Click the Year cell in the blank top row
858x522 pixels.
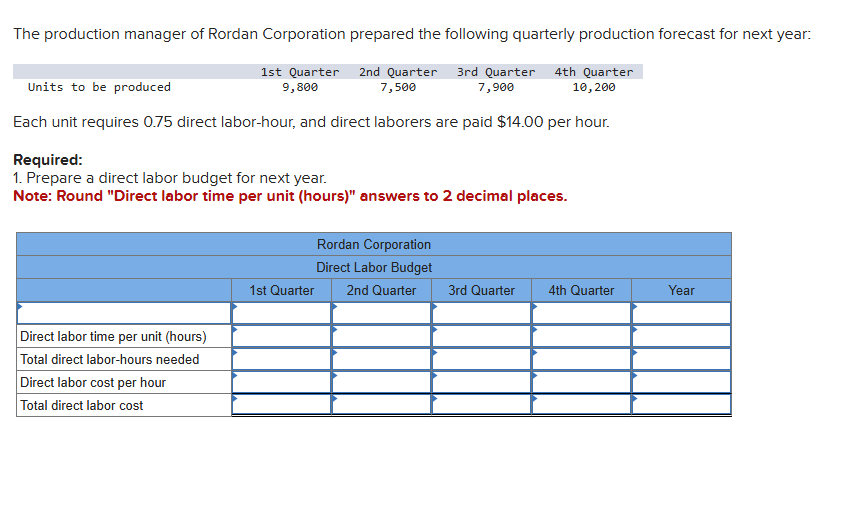click(682, 313)
